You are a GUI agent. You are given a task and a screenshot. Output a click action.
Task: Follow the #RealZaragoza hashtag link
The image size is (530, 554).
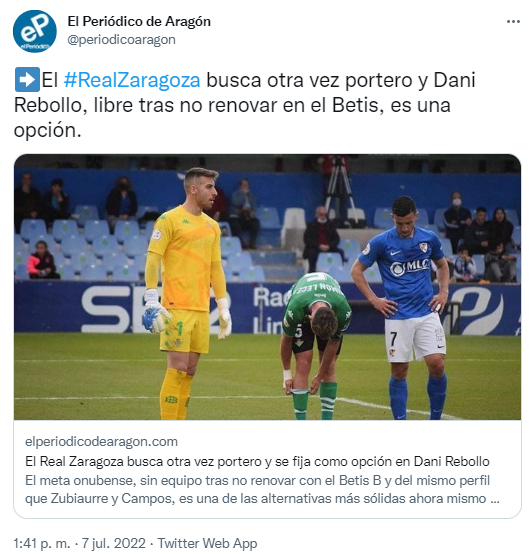pos(132,80)
